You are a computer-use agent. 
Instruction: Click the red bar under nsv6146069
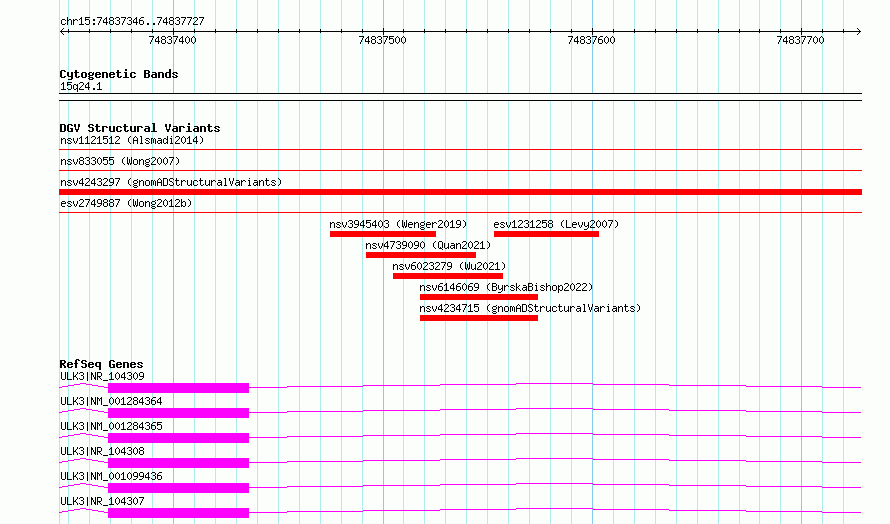(479, 297)
